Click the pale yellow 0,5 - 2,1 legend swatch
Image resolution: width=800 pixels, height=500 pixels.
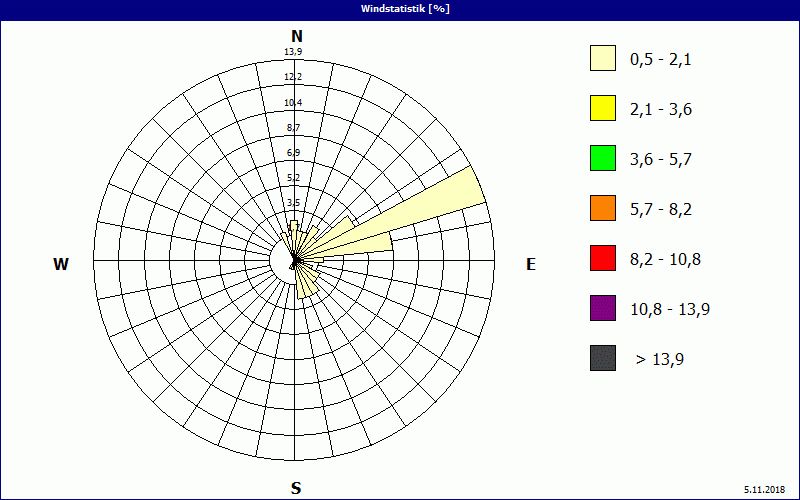click(x=602, y=59)
